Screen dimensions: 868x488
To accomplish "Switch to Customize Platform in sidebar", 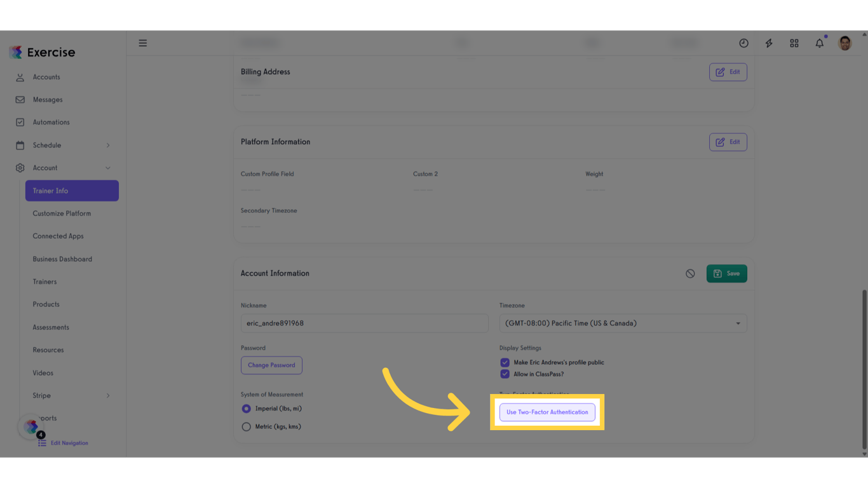I will click(x=62, y=213).
